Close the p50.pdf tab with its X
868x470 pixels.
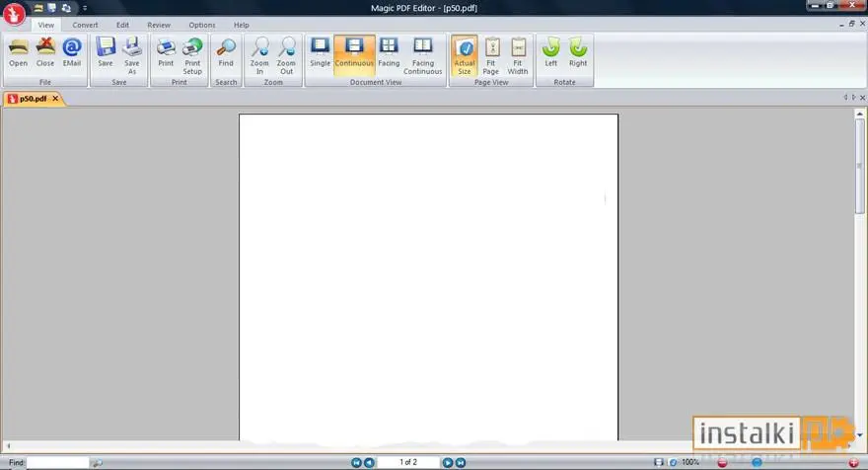[55, 99]
